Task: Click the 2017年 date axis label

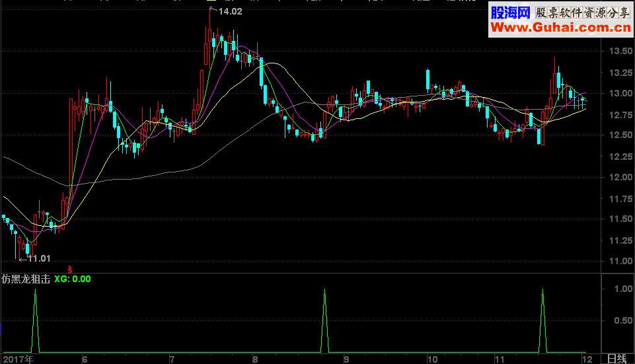Action: tap(18, 359)
